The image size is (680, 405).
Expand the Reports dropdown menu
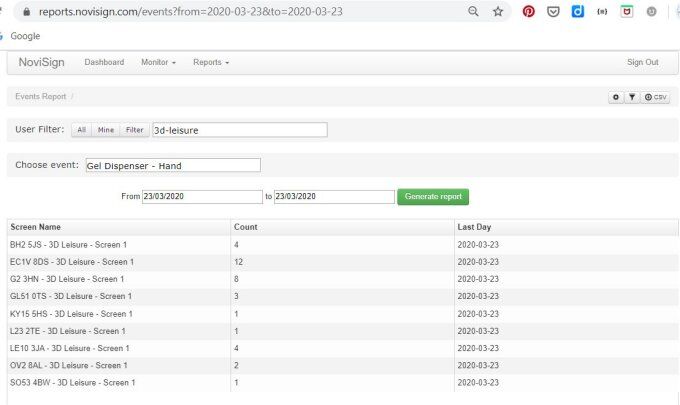[x=210, y=62]
